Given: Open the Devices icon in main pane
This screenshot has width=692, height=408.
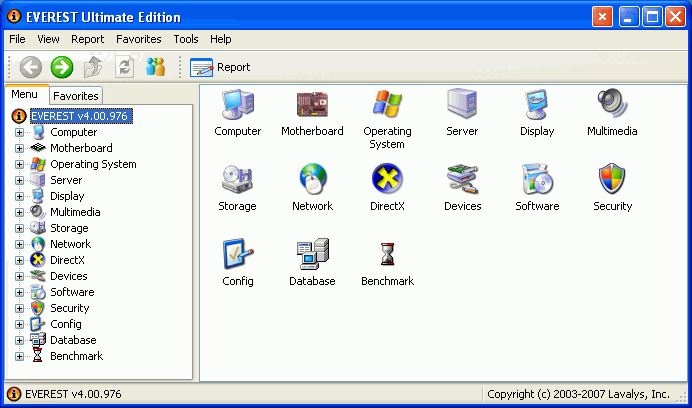Looking at the screenshot, I should pos(462,179).
